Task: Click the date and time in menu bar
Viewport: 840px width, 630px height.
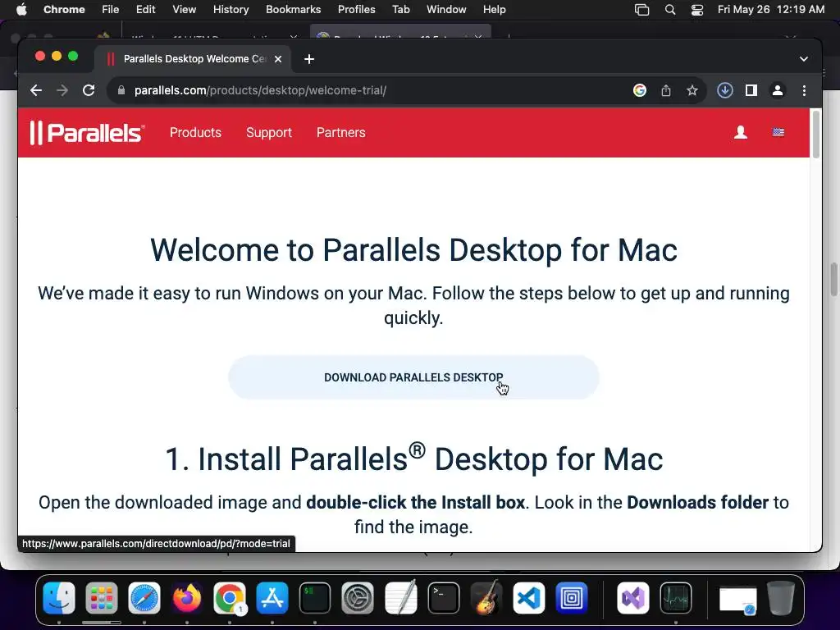Action: click(x=771, y=10)
